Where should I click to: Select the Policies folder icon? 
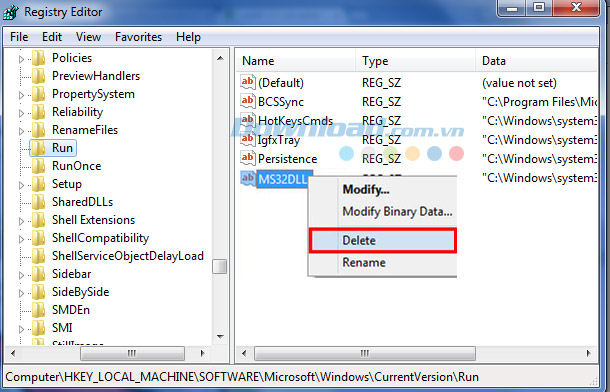click(x=39, y=58)
